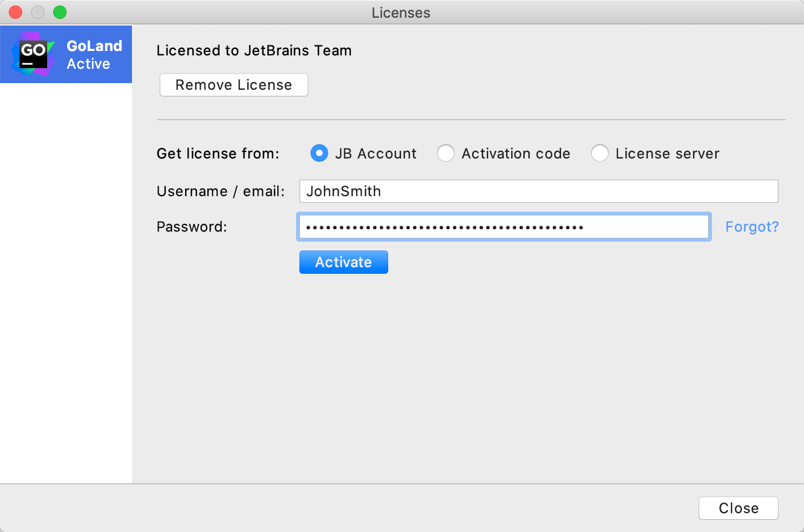The height and width of the screenshot is (532, 804).
Task: Open the Forgot? password link
Action: (x=752, y=227)
